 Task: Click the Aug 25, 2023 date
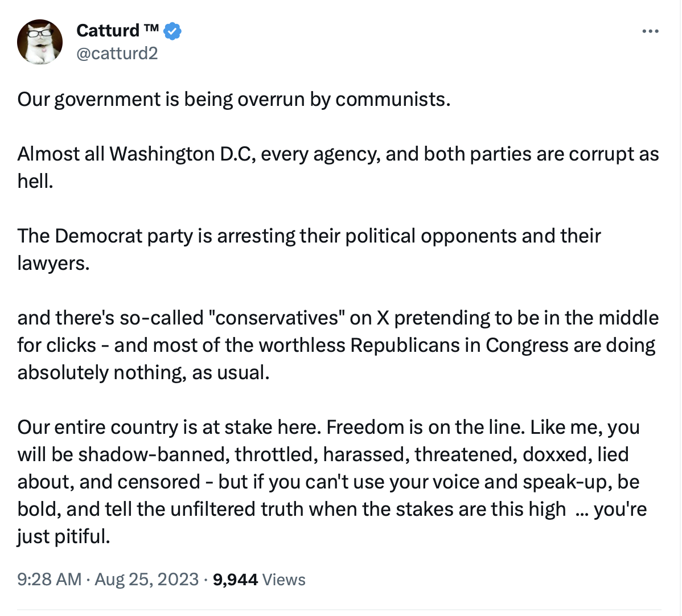(x=146, y=580)
